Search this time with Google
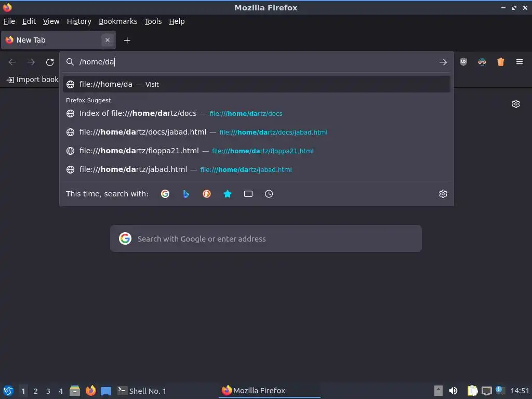The width and height of the screenshot is (532, 399). click(x=165, y=194)
